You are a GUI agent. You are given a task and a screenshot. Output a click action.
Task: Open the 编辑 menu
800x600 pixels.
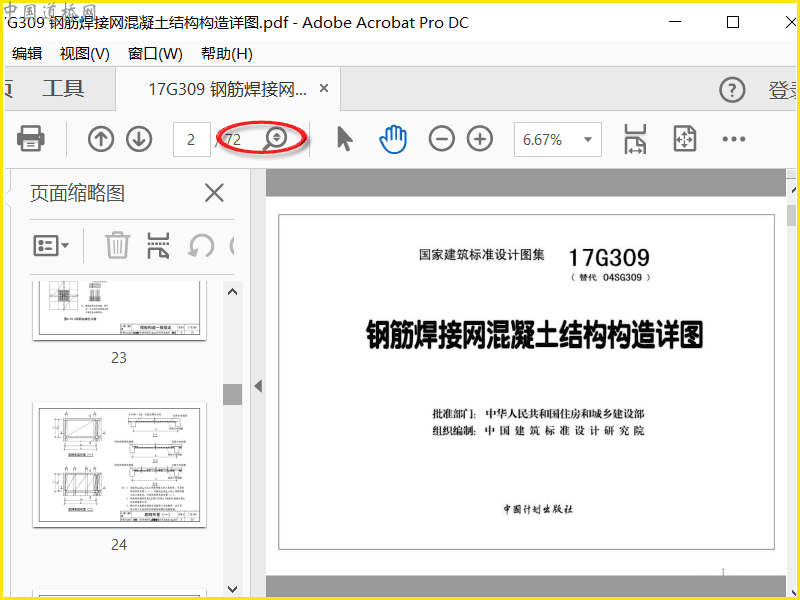click(27, 54)
